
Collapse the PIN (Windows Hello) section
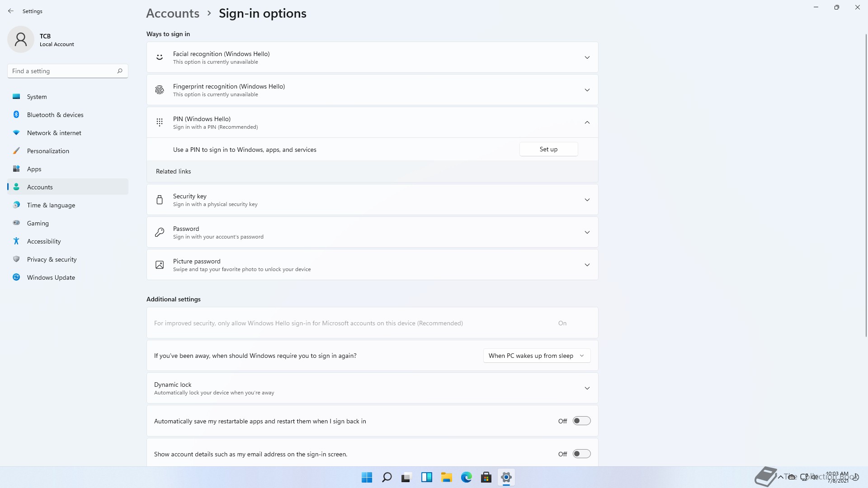pyautogui.click(x=587, y=122)
